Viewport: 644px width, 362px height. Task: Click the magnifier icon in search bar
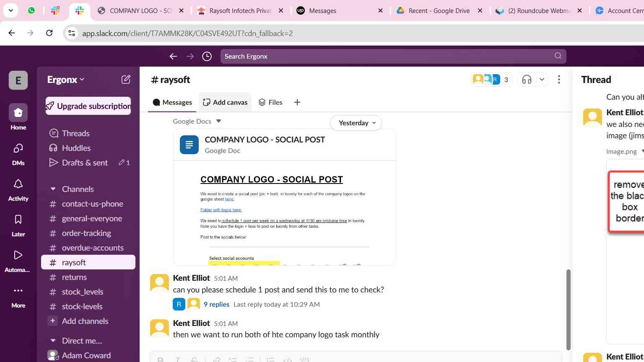click(558, 56)
